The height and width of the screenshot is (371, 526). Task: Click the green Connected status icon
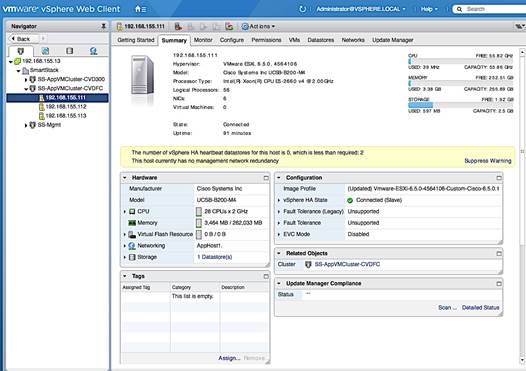pos(350,200)
